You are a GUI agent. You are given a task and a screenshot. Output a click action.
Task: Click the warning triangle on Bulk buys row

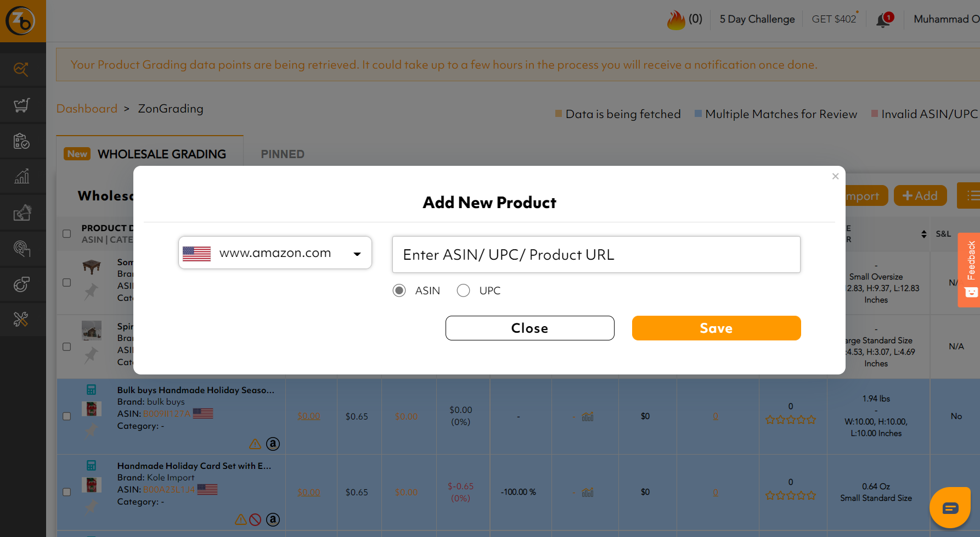tap(255, 444)
